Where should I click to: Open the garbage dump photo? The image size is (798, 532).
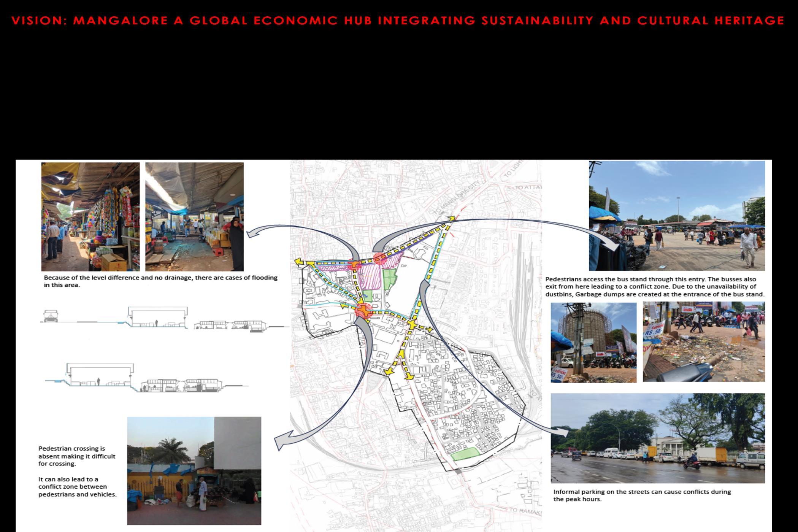click(704, 341)
